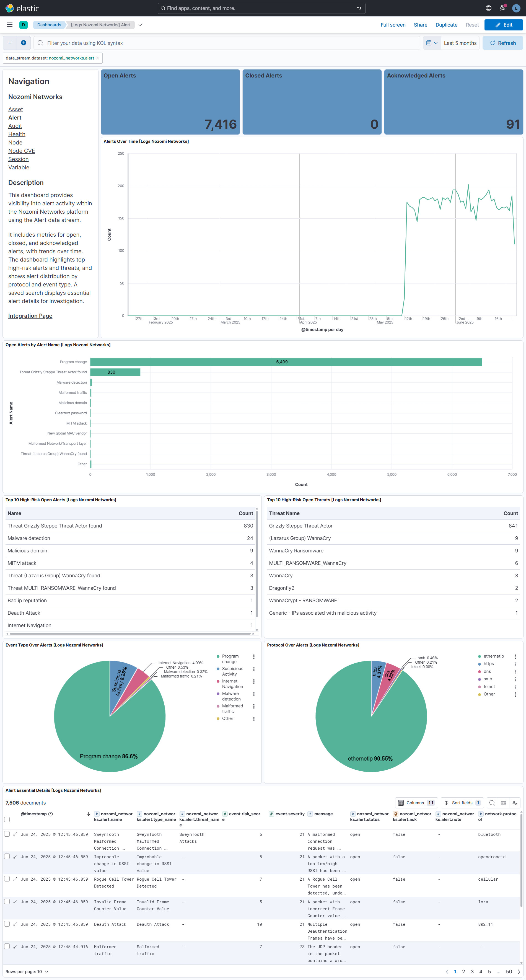Open the filter options menu icon
Viewport: 526px width, 980px height.
pos(9,43)
